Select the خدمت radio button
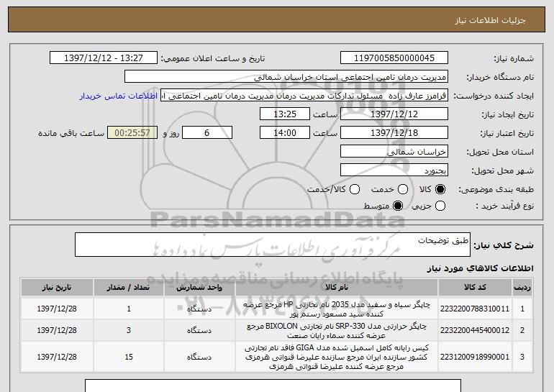Image resolution: width=554 pixels, height=392 pixels. pos(403,189)
